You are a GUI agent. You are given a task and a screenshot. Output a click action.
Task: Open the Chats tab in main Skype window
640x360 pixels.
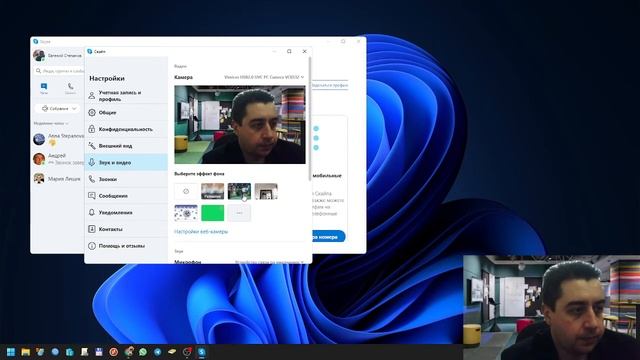44,88
